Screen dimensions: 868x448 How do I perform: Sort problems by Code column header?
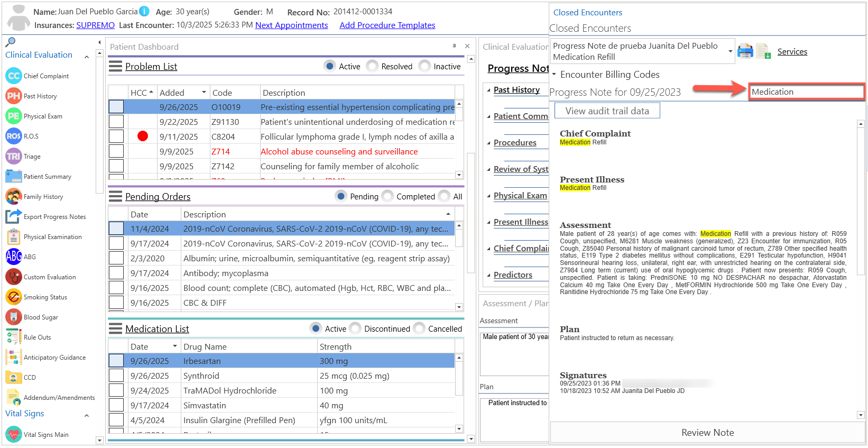(x=235, y=93)
